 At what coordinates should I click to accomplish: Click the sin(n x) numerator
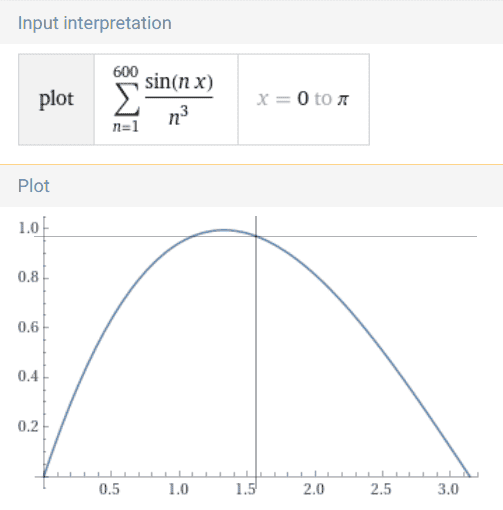pyautogui.click(x=179, y=81)
